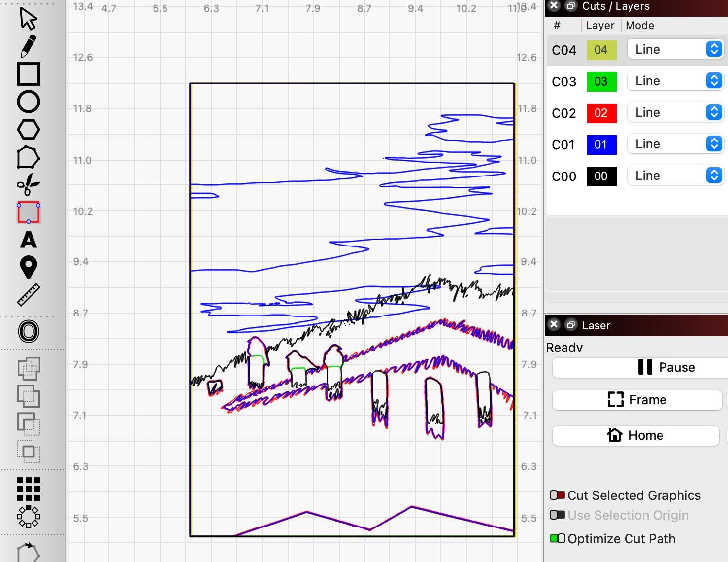
Task: Select the Text tool
Action: click(x=29, y=240)
